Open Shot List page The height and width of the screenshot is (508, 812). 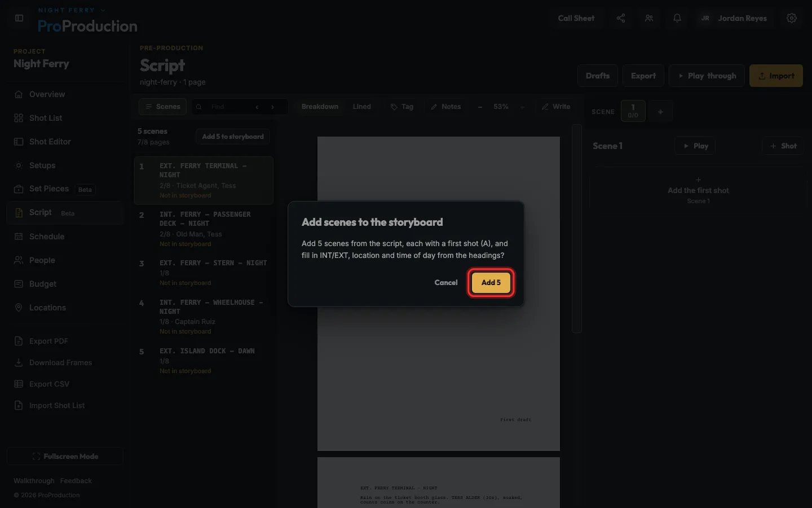pos(65,118)
